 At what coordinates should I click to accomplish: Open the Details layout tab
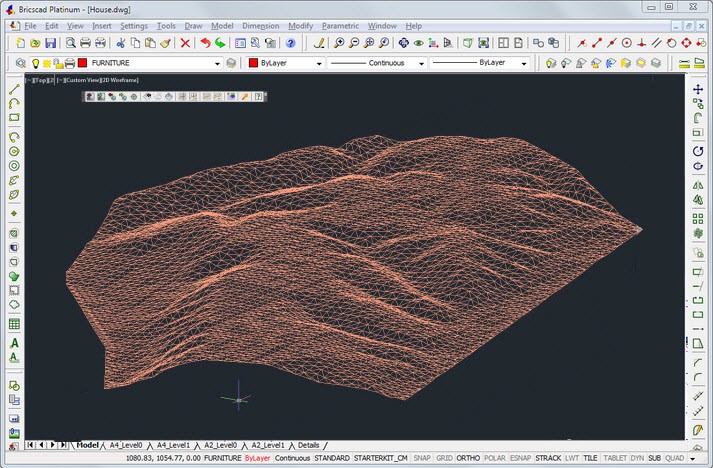coord(308,444)
